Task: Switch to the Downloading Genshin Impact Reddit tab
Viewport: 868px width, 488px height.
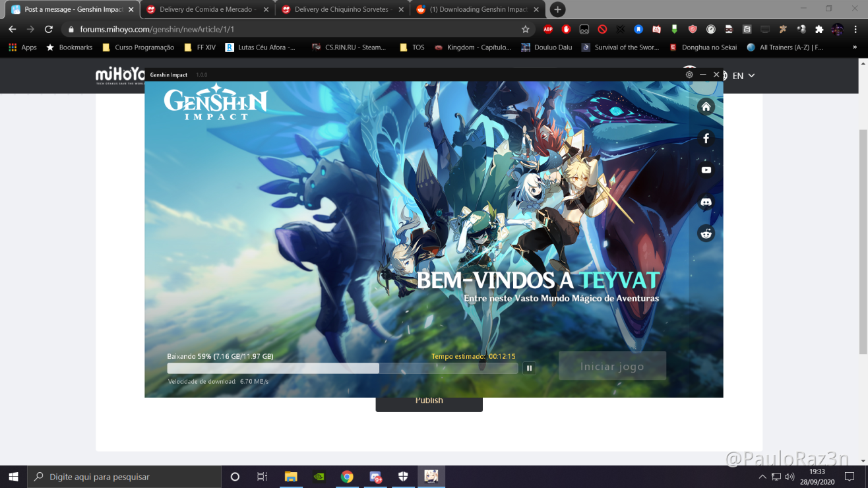Action: (478, 10)
